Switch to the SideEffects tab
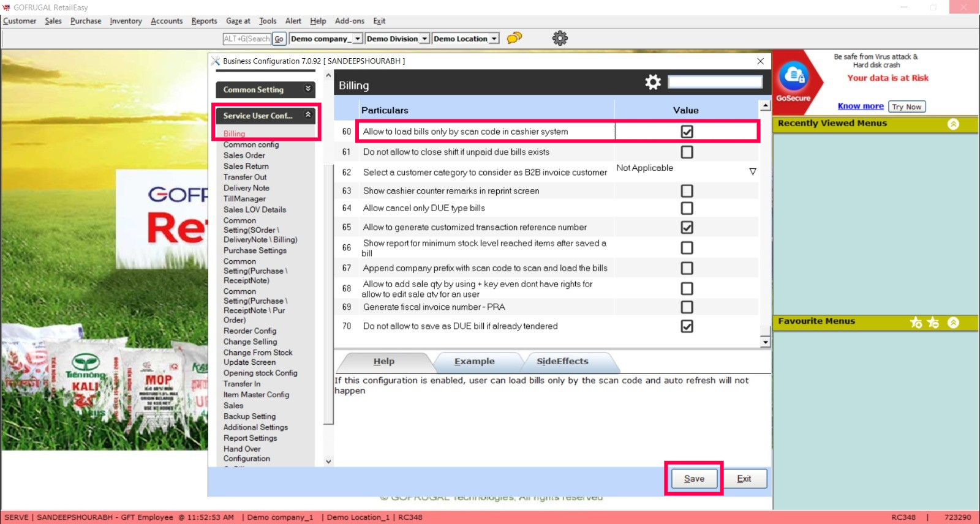Image resolution: width=980 pixels, height=524 pixels. point(562,361)
